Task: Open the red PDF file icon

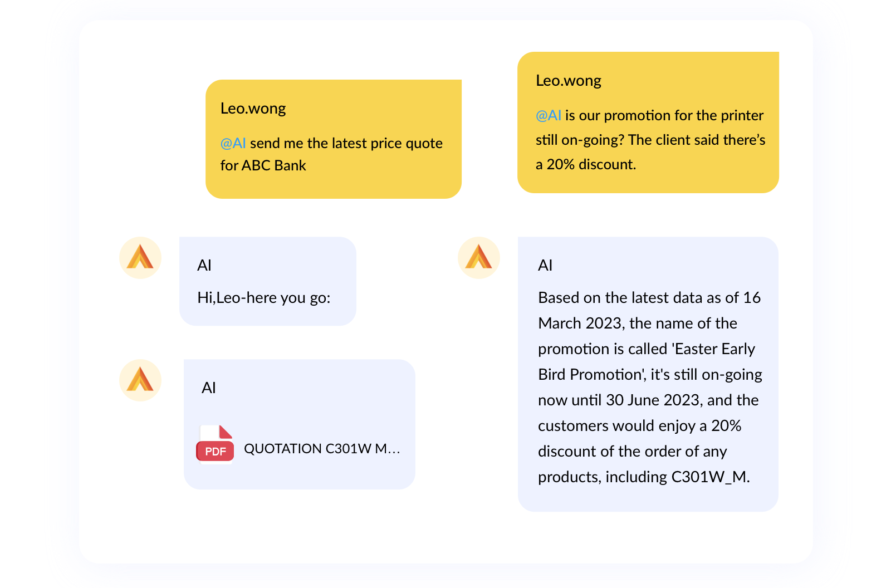Action: click(x=216, y=444)
